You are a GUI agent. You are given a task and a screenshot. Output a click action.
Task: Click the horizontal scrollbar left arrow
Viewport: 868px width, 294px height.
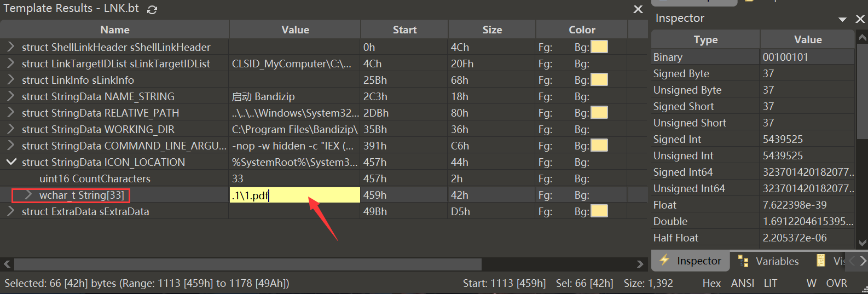(7, 264)
